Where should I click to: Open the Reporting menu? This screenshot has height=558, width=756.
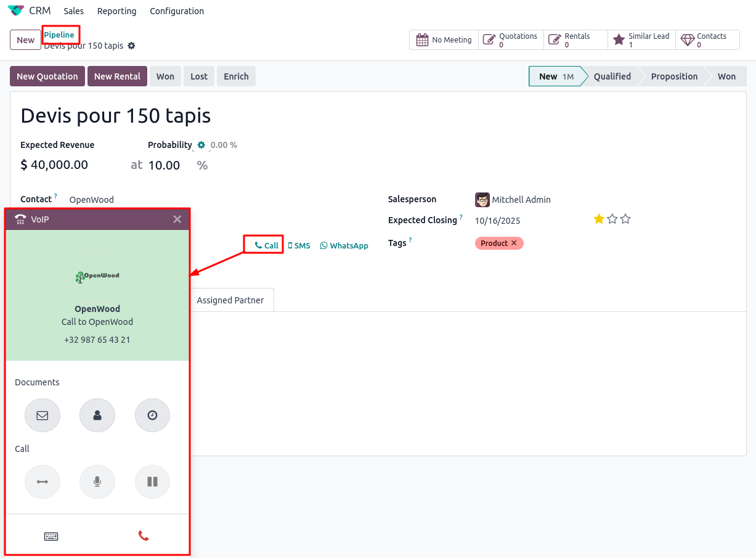pyautogui.click(x=116, y=11)
